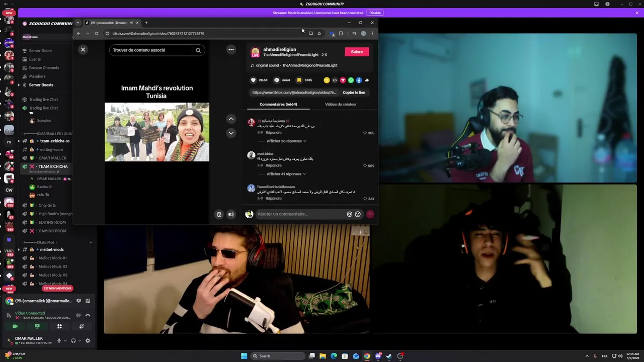Open the browser tab search dropdown arrow
This screenshot has height=362, width=644.
click(78, 23)
